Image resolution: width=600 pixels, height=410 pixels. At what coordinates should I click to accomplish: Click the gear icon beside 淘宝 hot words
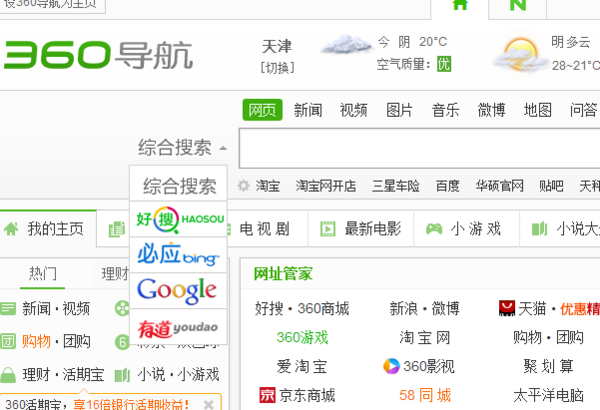[244, 186]
